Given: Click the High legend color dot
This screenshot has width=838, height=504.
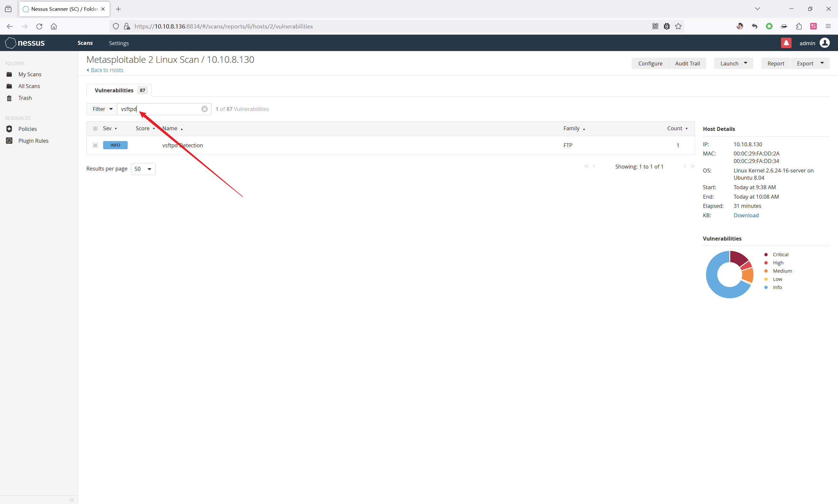Looking at the screenshot, I should 766,263.
